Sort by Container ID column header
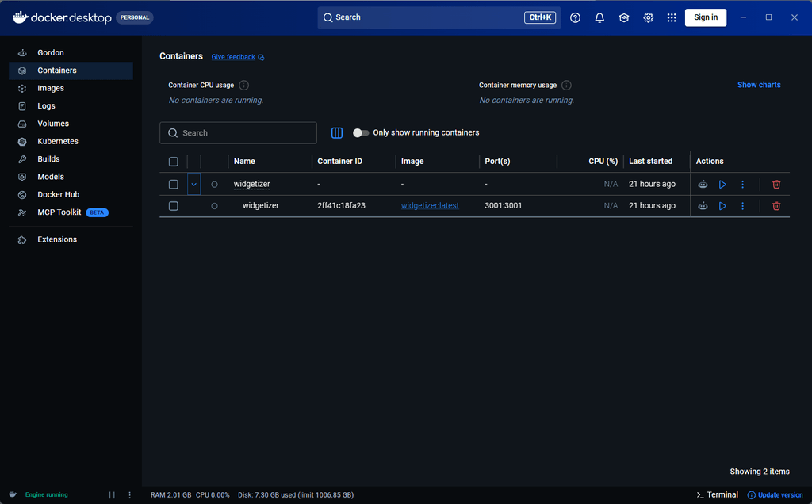This screenshot has height=504, width=812. (x=339, y=162)
